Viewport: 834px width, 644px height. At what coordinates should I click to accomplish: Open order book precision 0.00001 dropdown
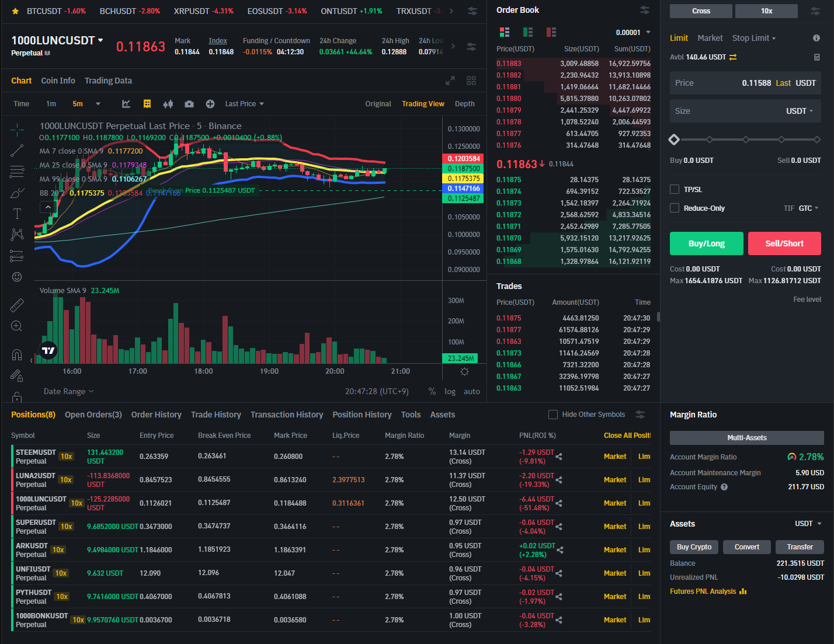click(x=633, y=33)
